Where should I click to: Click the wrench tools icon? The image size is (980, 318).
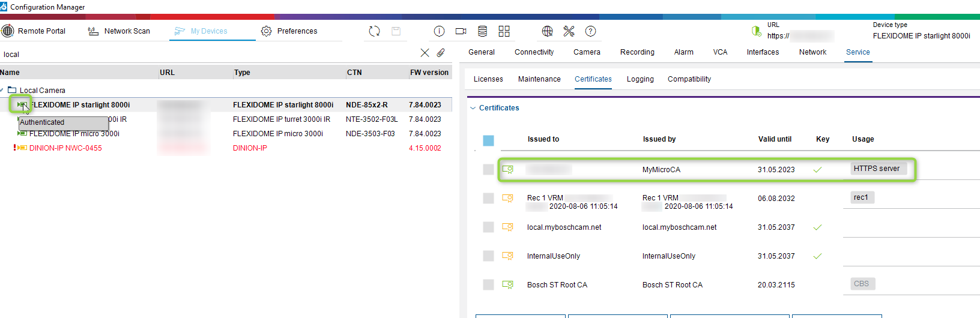pyautogui.click(x=569, y=31)
